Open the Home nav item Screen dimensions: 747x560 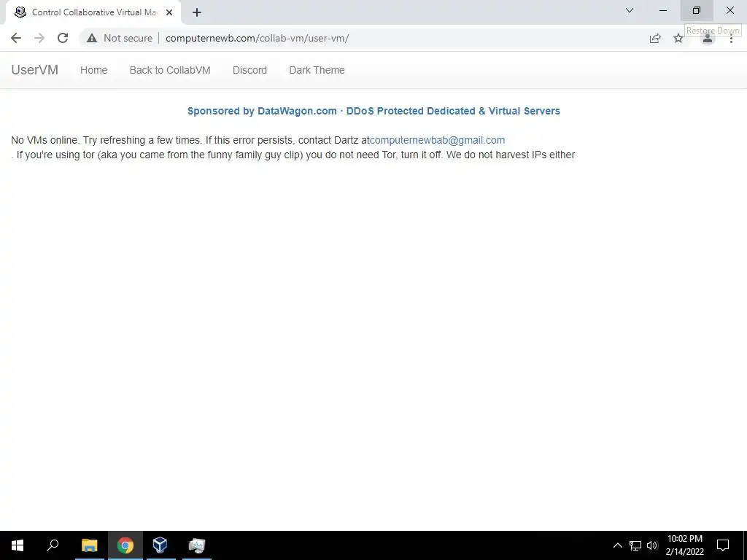coord(94,70)
